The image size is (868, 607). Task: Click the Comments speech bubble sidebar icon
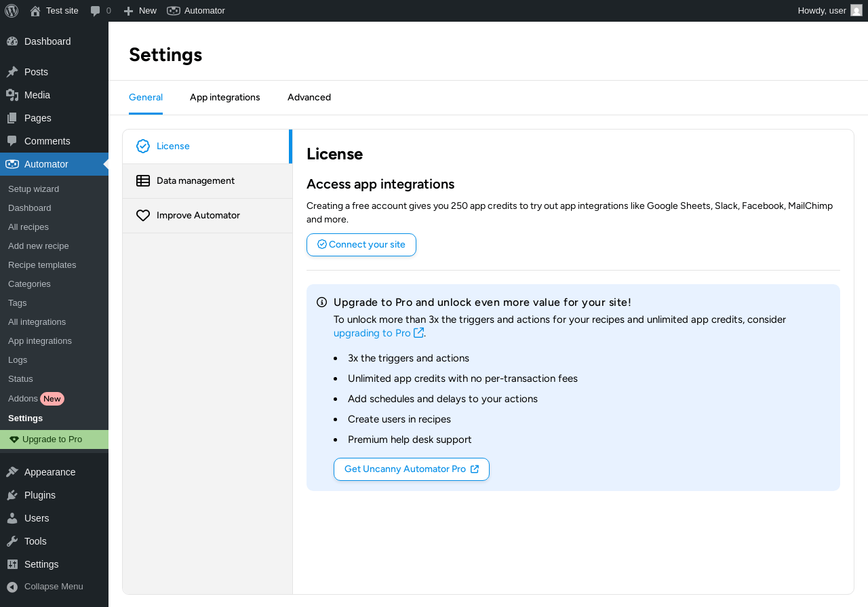(12, 141)
